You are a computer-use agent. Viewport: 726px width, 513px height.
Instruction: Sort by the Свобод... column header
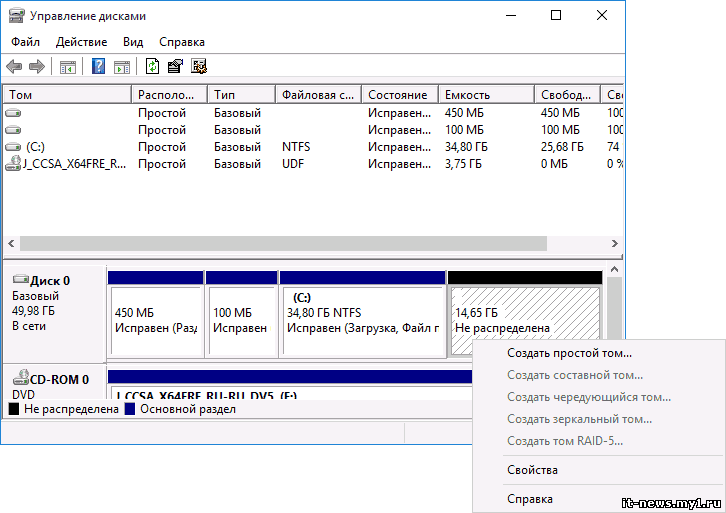[x=568, y=95]
